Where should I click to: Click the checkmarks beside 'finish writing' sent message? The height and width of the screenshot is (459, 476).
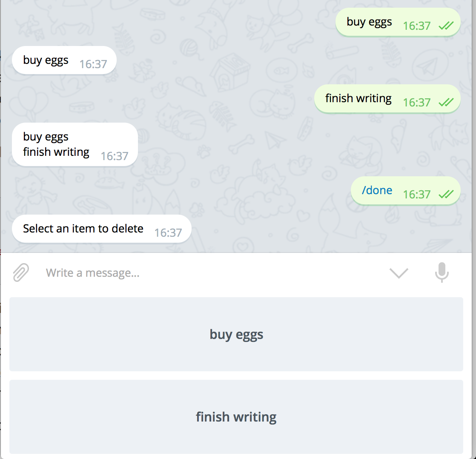[446, 102]
